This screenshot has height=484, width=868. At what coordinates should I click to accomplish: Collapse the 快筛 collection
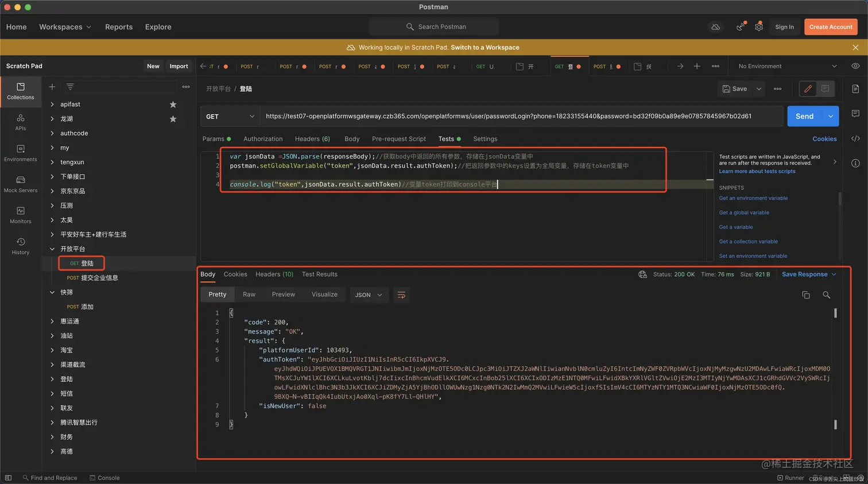pyautogui.click(x=52, y=292)
